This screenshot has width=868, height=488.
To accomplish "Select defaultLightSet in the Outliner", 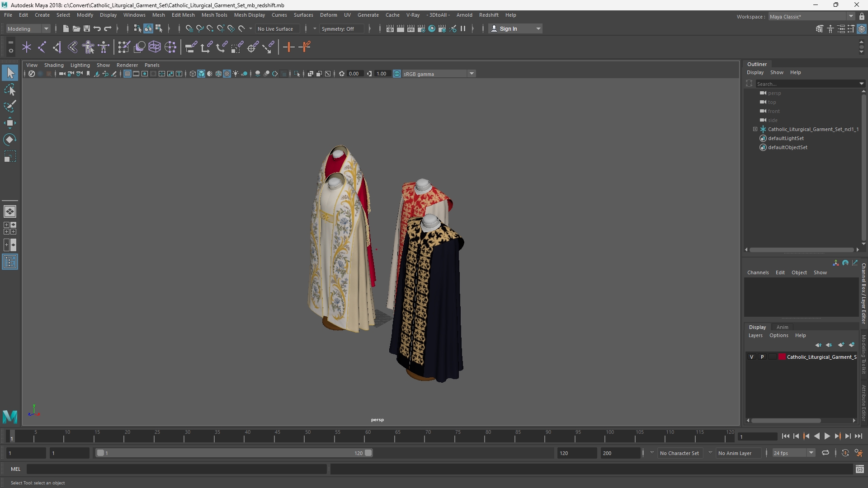I will click(786, 138).
